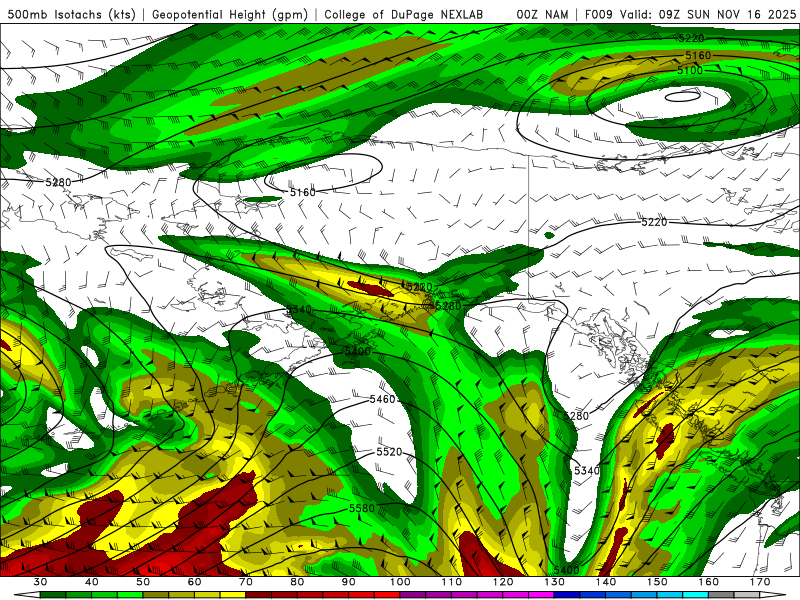Click the 170 knot color bar label

[x=760, y=582]
